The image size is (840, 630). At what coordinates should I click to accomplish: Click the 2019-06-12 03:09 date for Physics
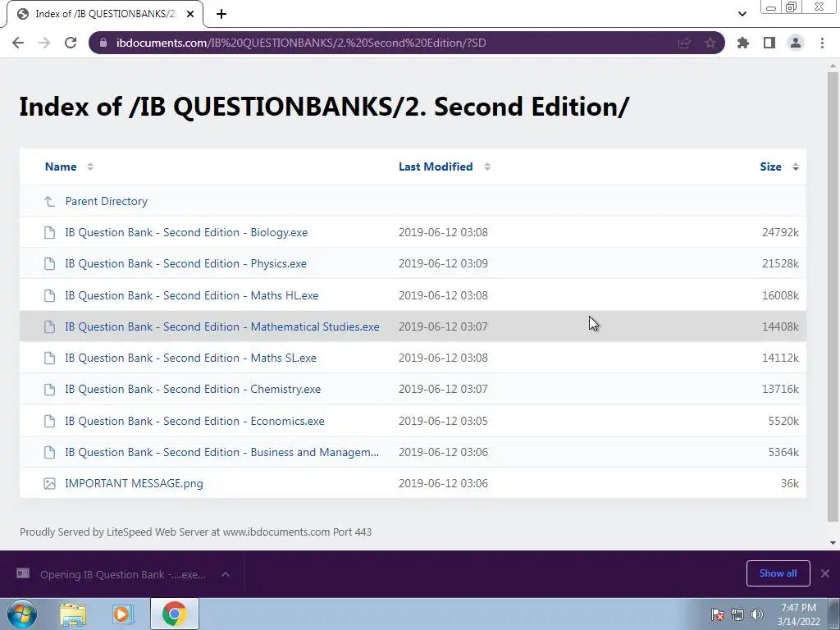point(443,263)
